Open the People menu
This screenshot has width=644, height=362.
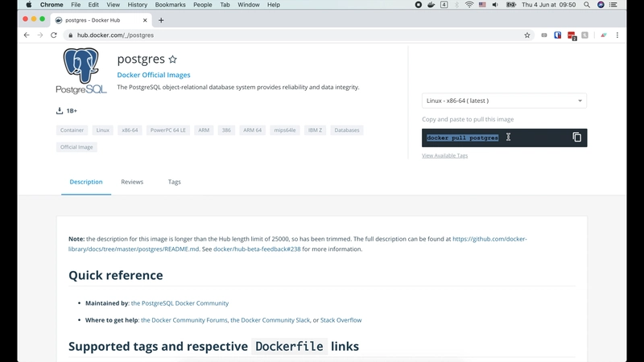point(203,5)
